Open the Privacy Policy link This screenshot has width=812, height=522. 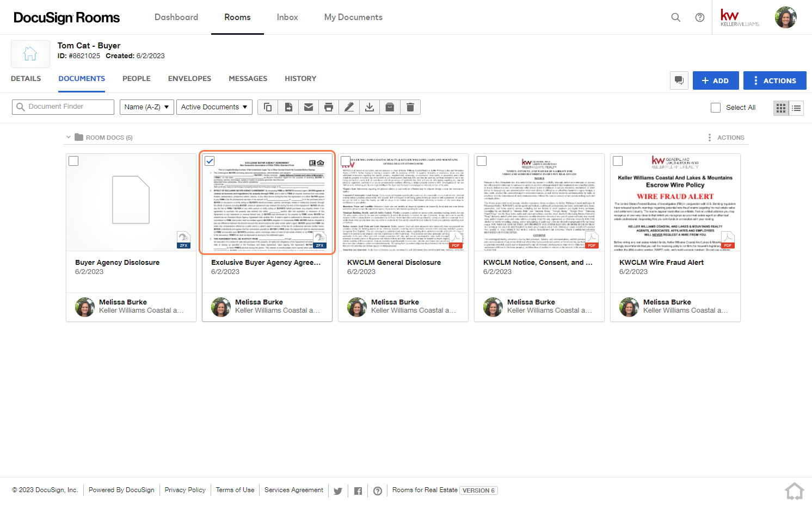(185, 490)
